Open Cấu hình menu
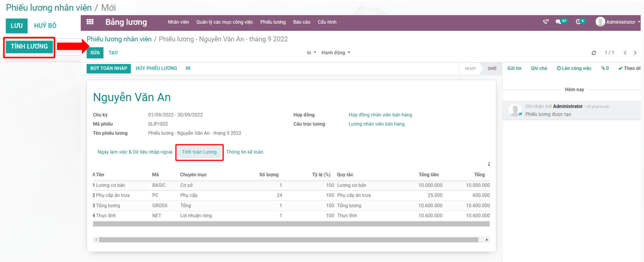Screen dimensions: 644x262 coord(327,22)
